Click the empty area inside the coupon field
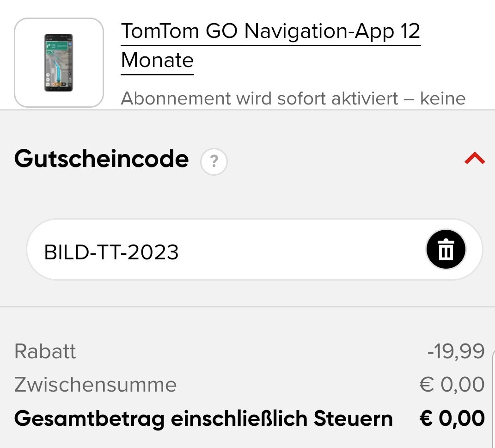Image resolution: width=495 pixels, height=448 pixels. [300, 249]
